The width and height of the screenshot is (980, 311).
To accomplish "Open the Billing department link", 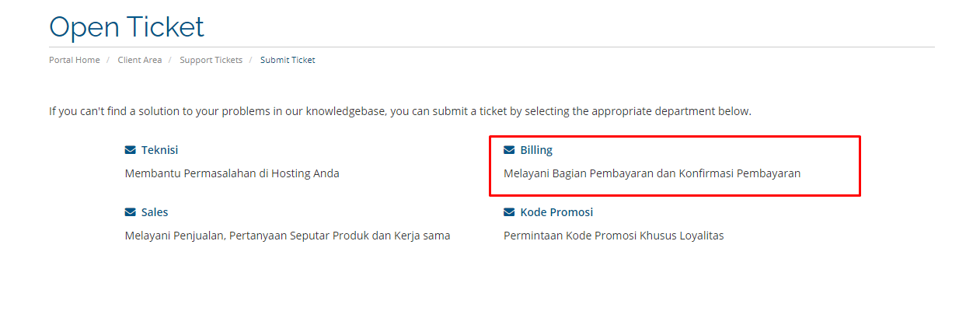I will click(x=536, y=150).
